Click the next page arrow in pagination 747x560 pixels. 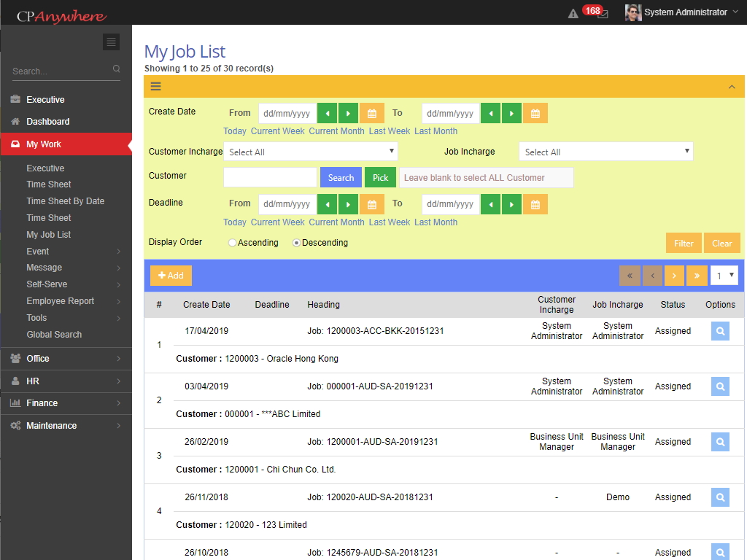[675, 276]
